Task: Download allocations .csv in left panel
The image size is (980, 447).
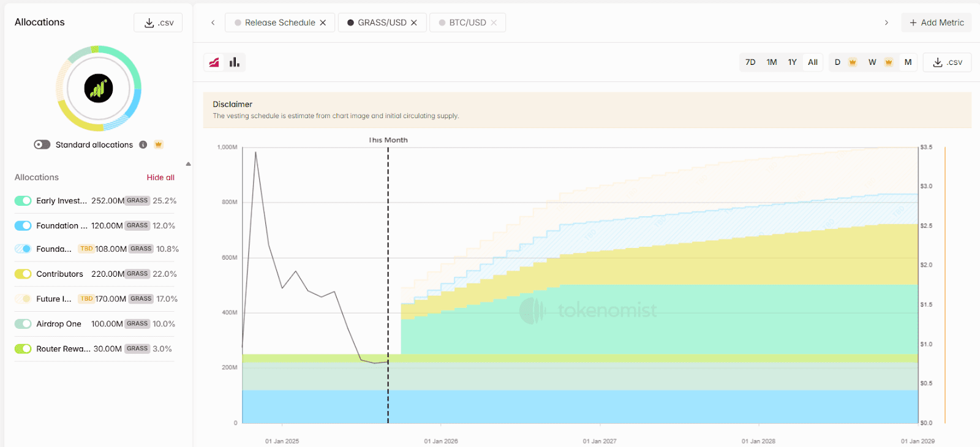Action: pos(158,23)
